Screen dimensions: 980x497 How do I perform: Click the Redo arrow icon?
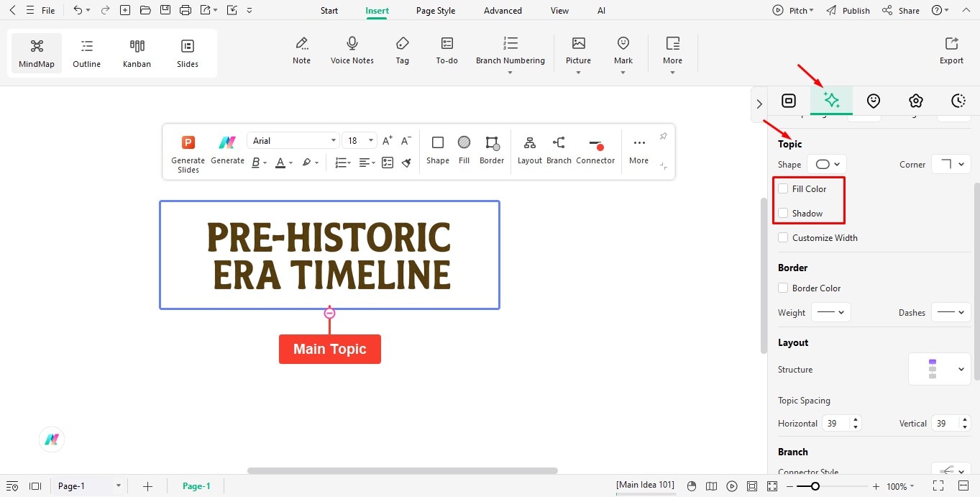105,10
